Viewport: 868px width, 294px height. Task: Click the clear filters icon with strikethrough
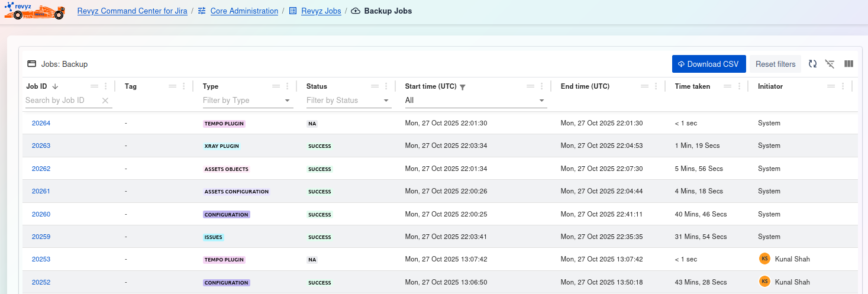[830, 64]
